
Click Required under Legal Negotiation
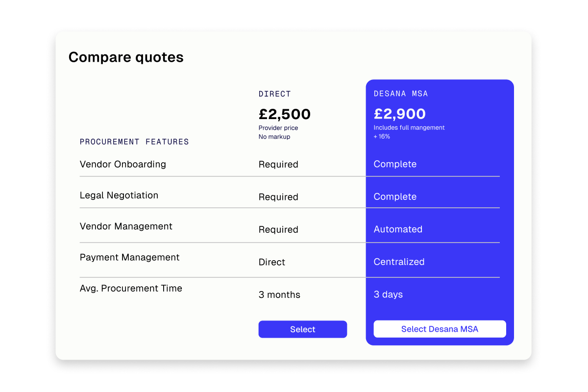click(x=278, y=197)
